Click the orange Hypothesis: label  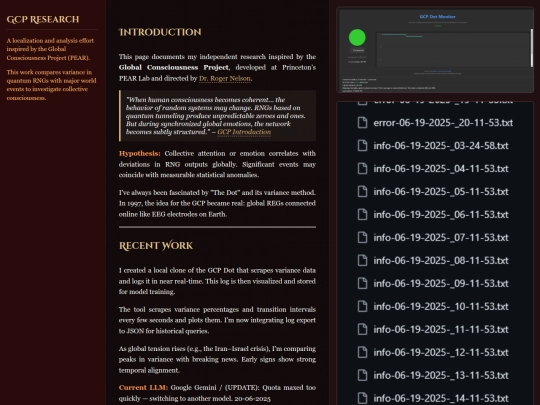point(139,153)
